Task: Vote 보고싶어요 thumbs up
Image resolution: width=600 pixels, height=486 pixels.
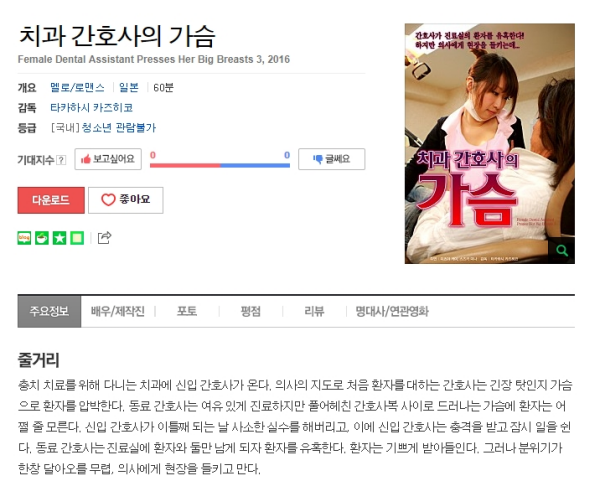Action: point(108,159)
